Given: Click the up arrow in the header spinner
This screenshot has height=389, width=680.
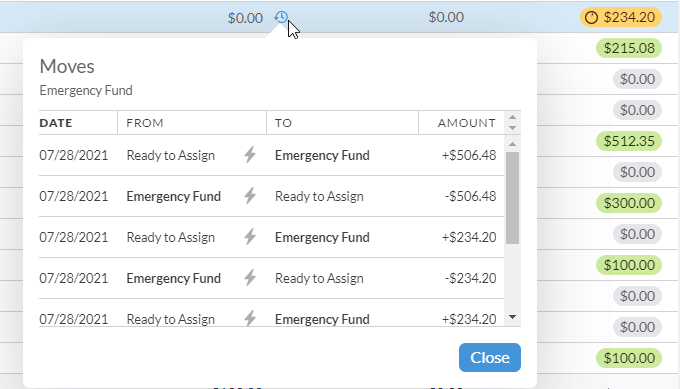Looking at the screenshot, I should tap(513, 118).
